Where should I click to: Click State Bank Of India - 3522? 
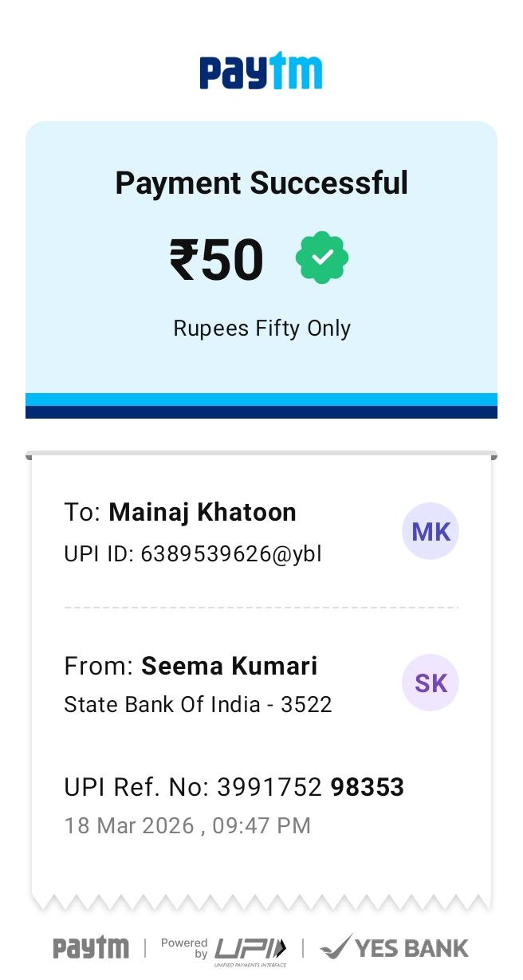point(198,705)
